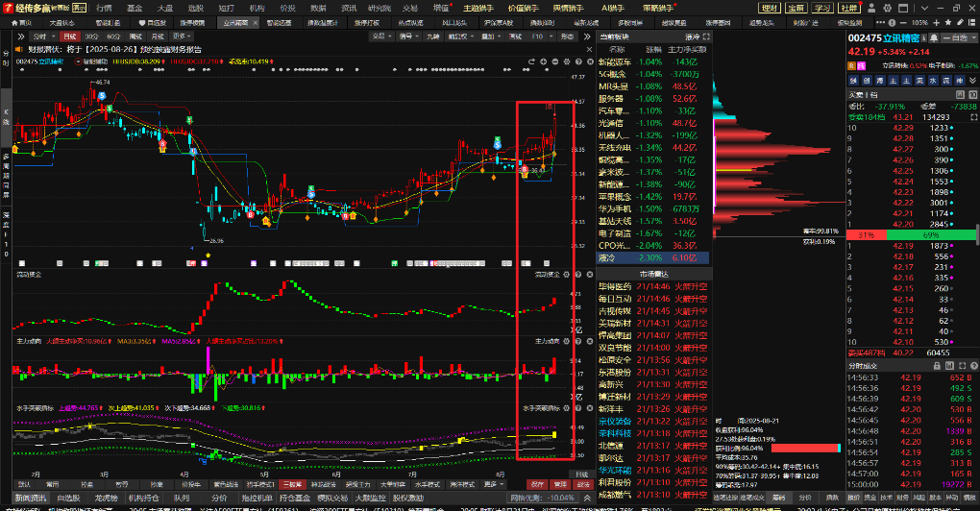Open the 基金 top menu
980x511 pixels.
(x=135, y=8)
